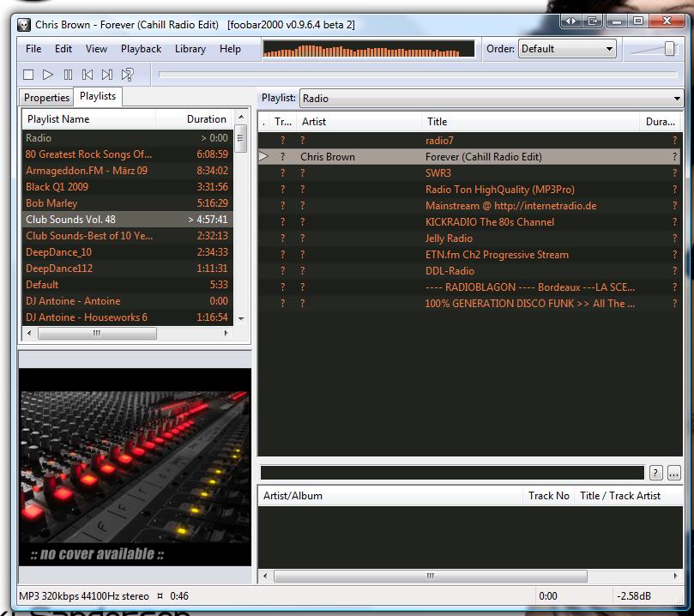Select the Forever (Cahill Radio Edit) track

pyautogui.click(x=469, y=157)
